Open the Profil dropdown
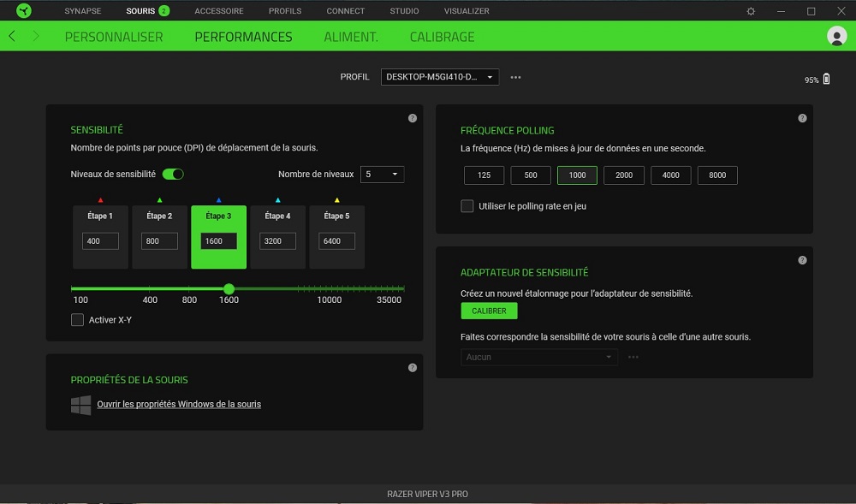The height and width of the screenshot is (504, 856). [440, 77]
